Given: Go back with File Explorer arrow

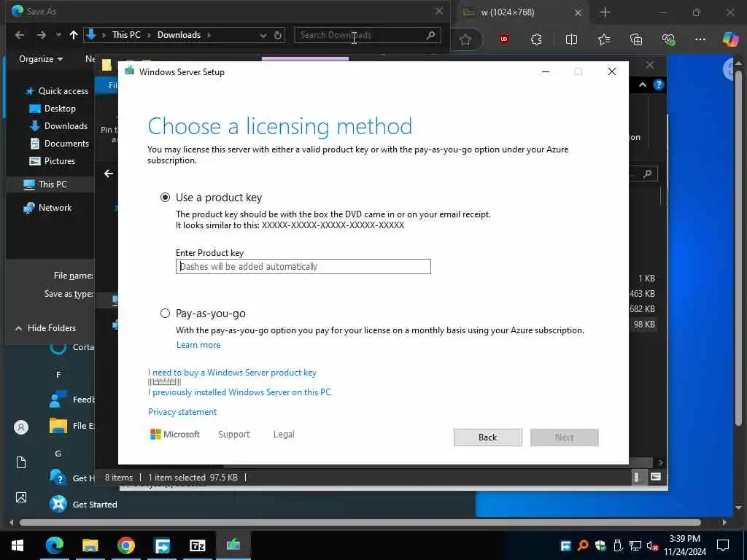Looking at the screenshot, I should [x=109, y=174].
